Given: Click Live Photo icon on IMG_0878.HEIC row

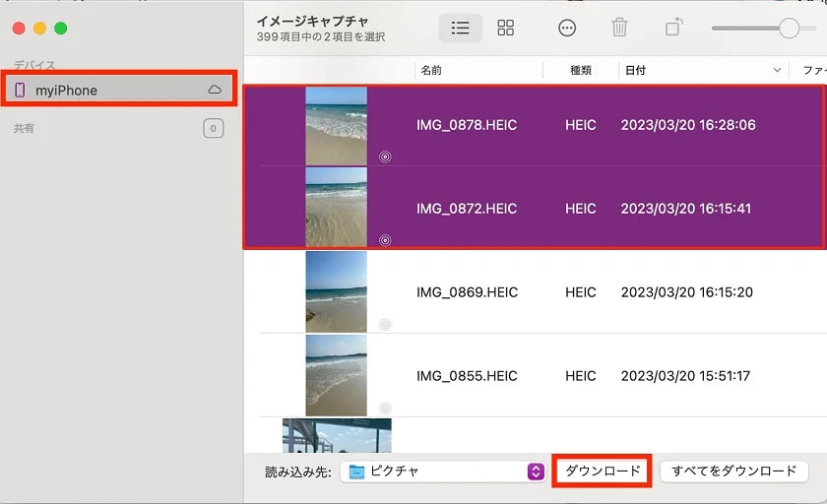Looking at the screenshot, I should coord(385,157).
